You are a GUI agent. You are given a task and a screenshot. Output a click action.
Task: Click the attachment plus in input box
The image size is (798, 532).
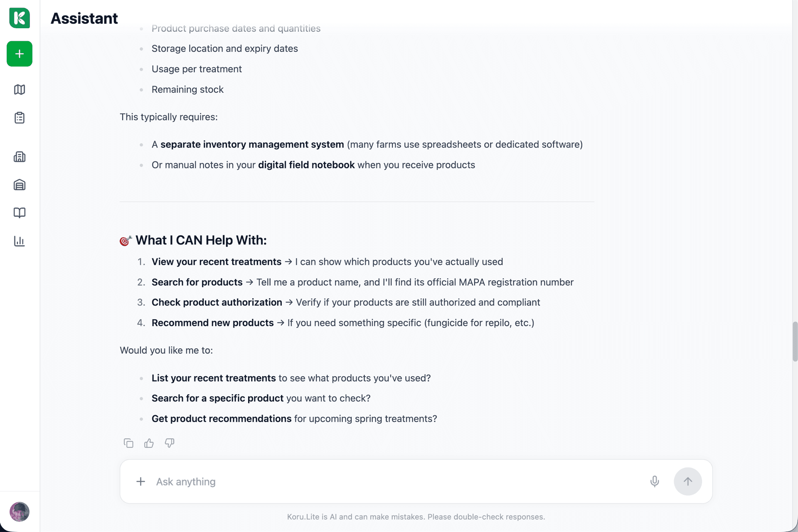point(141,481)
